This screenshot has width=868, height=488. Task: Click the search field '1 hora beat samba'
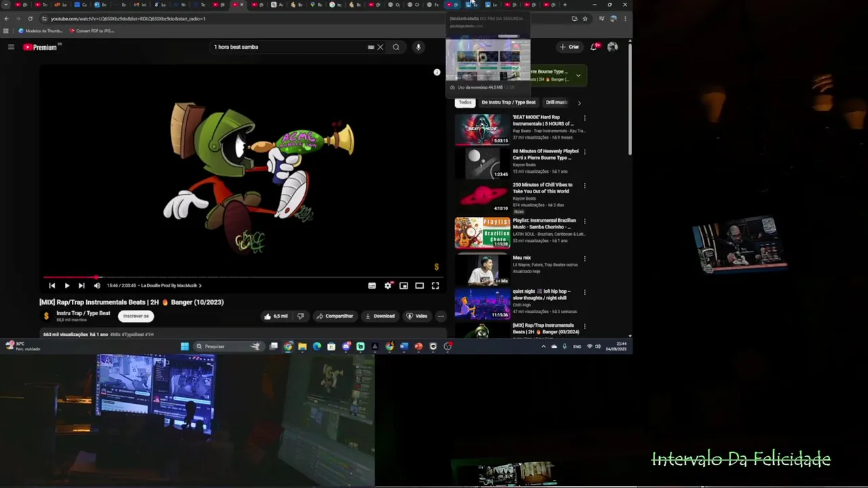point(288,47)
